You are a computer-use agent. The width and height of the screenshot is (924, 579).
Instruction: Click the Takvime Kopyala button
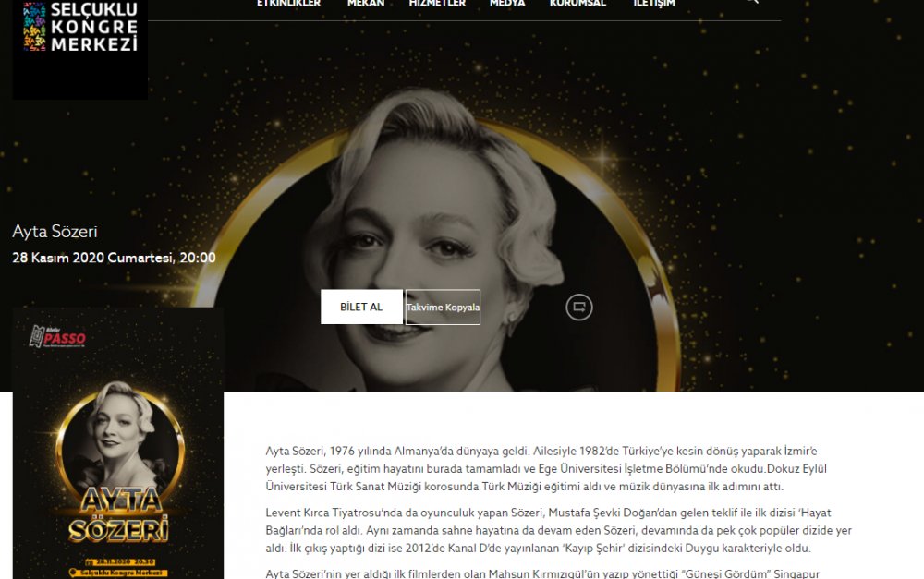[x=443, y=307]
